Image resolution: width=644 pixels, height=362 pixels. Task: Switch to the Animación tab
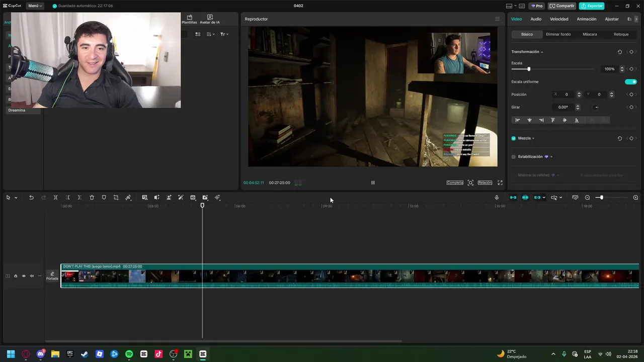pyautogui.click(x=586, y=19)
